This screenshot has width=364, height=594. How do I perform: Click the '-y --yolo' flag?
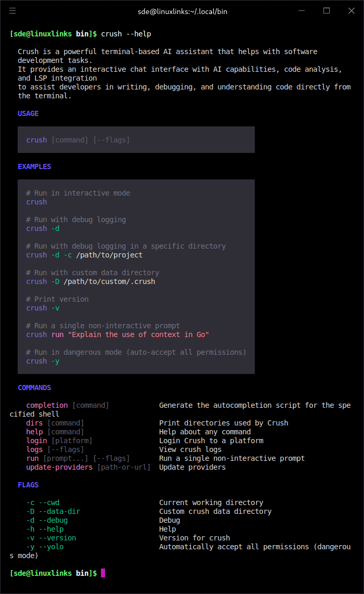tap(45, 547)
